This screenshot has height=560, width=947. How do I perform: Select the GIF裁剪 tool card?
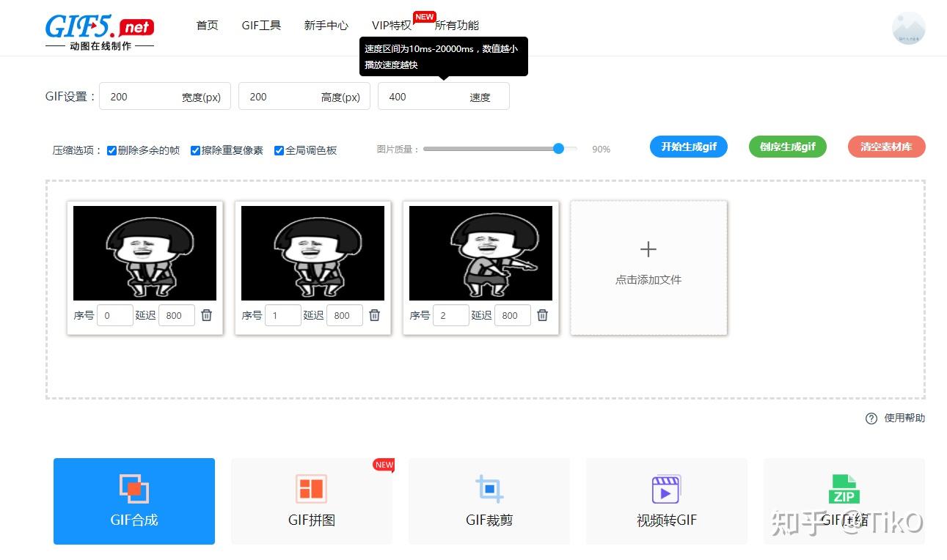click(x=489, y=501)
